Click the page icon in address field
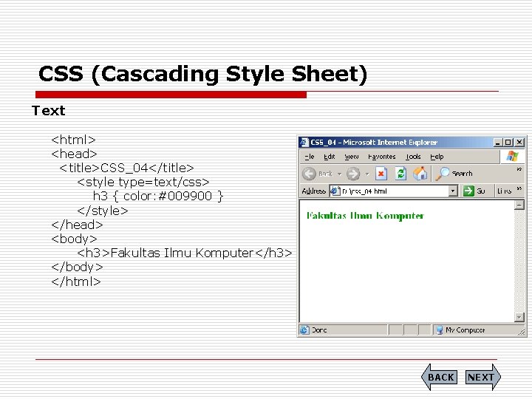 tap(335, 191)
